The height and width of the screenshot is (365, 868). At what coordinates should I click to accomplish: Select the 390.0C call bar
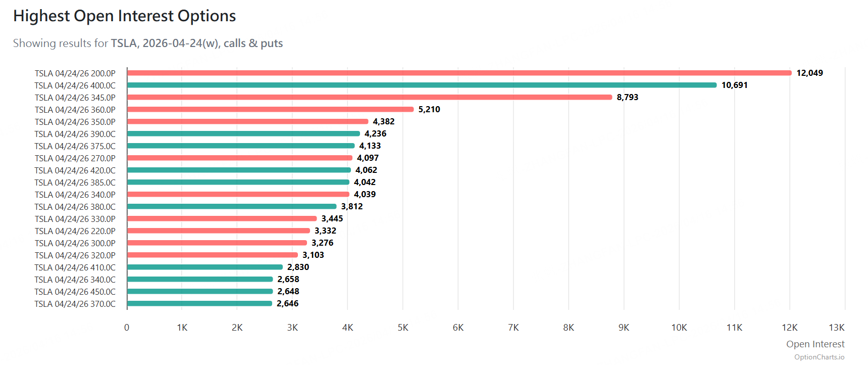pyautogui.click(x=243, y=133)
